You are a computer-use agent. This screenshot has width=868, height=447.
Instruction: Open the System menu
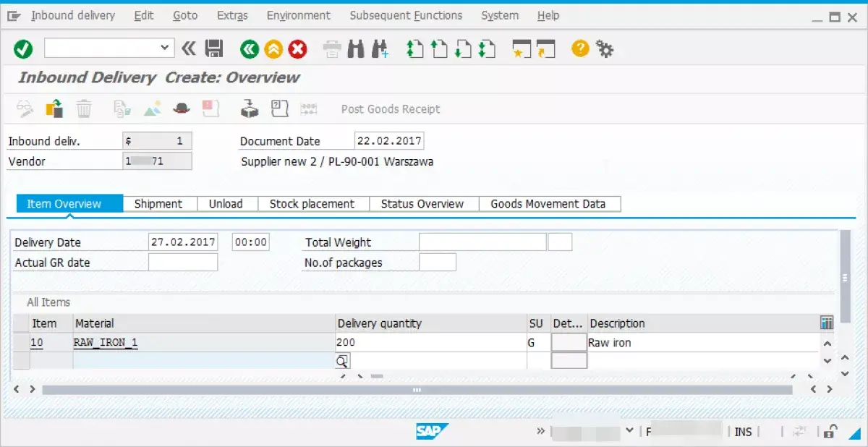pyautogui.click(x=500, y=15)
